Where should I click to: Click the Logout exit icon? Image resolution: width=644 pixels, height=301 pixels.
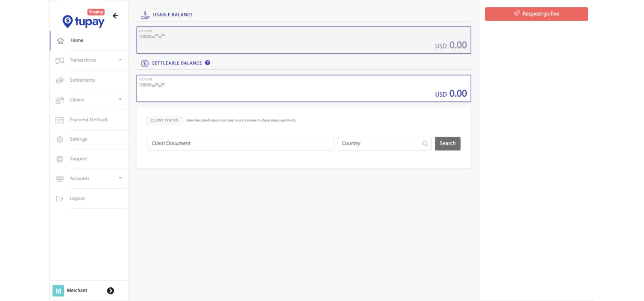click(60, 199)
